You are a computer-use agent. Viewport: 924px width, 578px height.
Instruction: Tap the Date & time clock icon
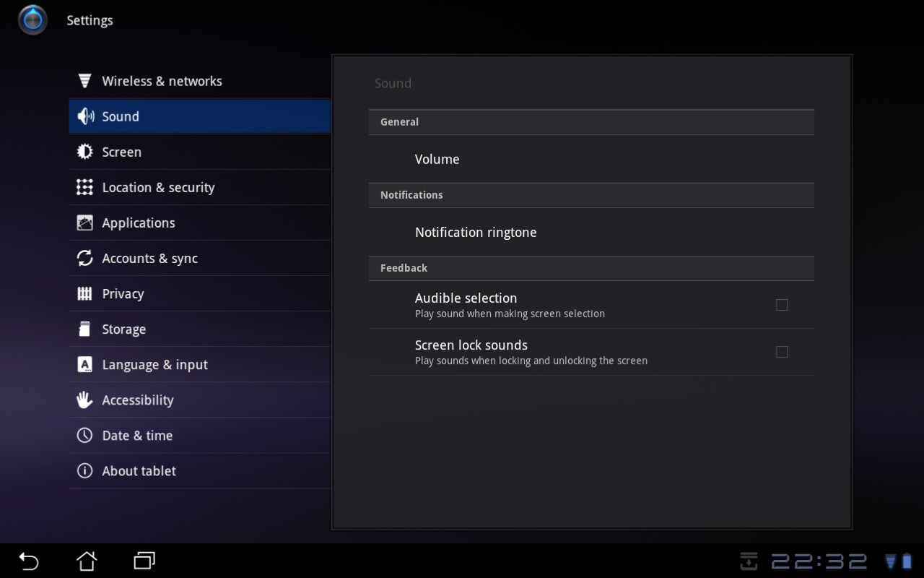[x=84, y=435]
